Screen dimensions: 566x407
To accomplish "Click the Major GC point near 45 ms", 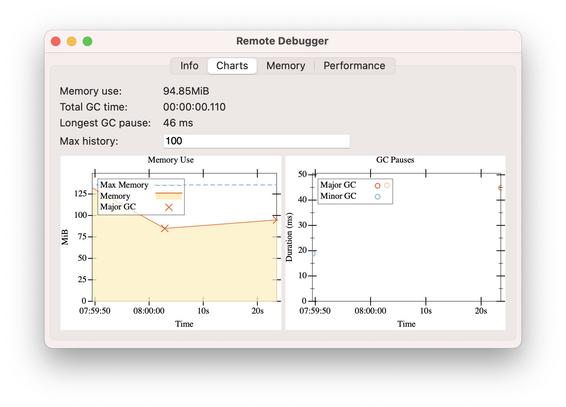I will [500, 188].
